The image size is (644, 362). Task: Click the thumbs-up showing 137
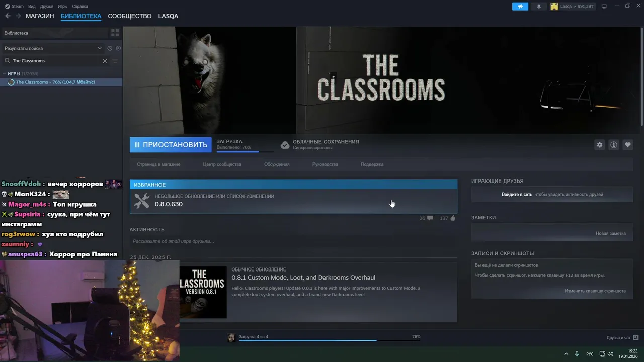453,218
